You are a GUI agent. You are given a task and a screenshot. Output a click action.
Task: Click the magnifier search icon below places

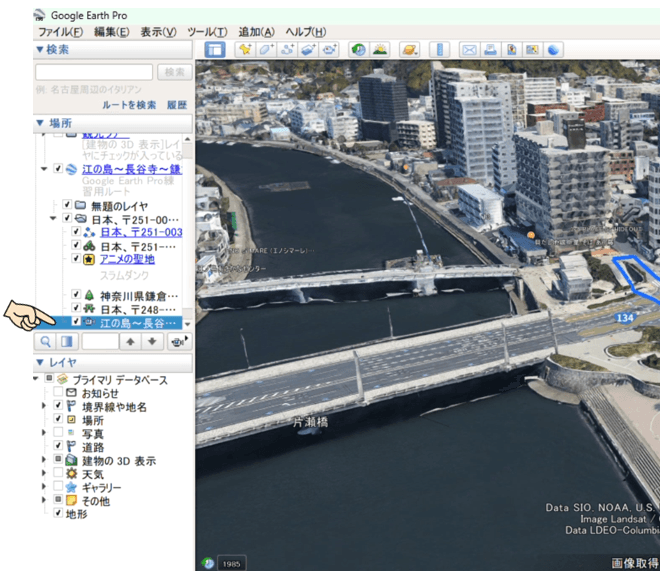click(x=46, y=341)
